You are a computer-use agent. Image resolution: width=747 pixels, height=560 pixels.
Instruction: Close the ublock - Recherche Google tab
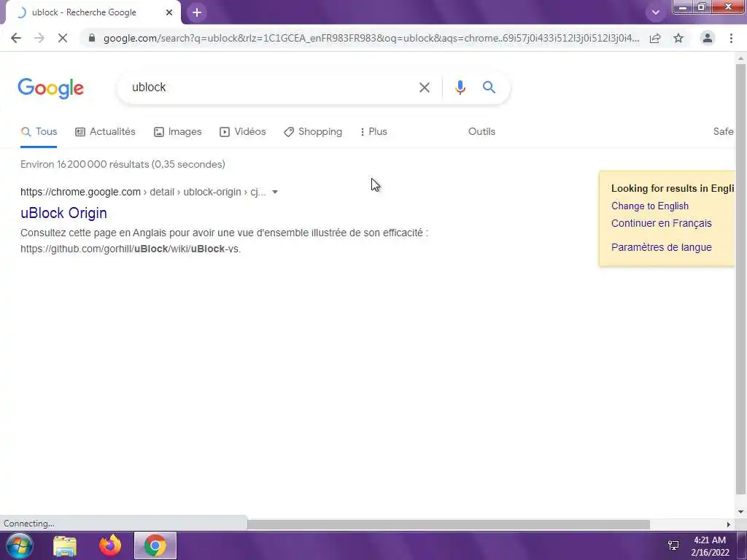coord(169,12)
